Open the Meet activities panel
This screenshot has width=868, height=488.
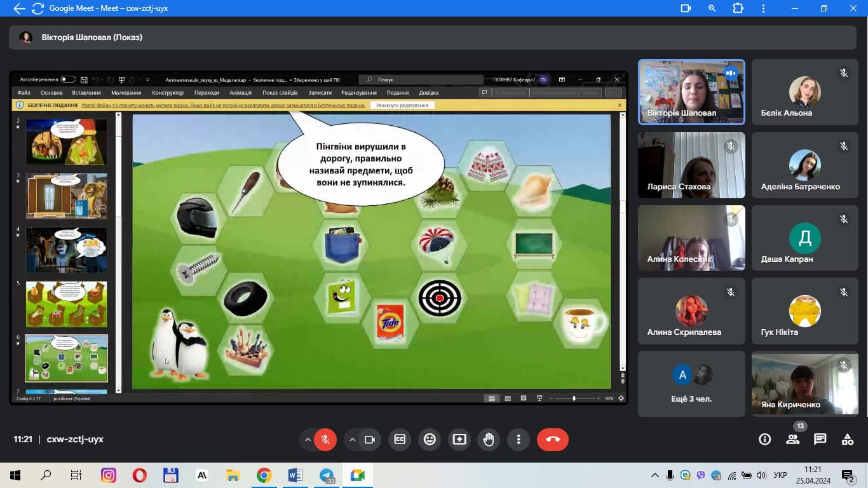click(x=847, y=439)
